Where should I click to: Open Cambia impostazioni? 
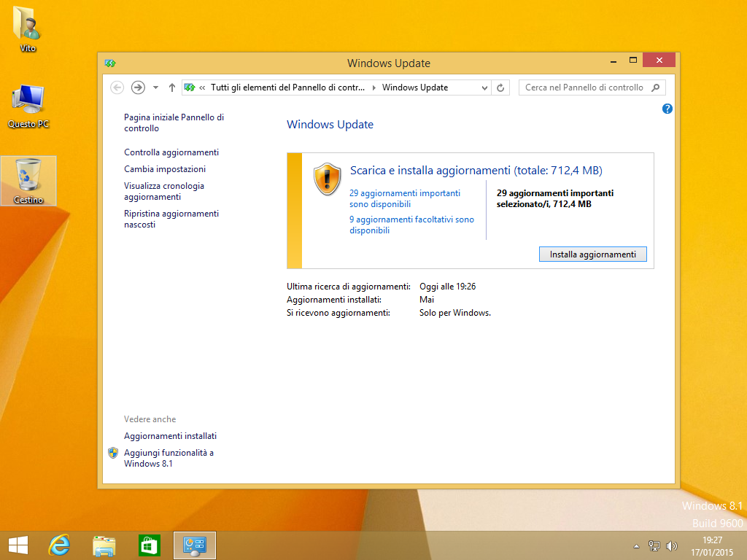(165, 169)
